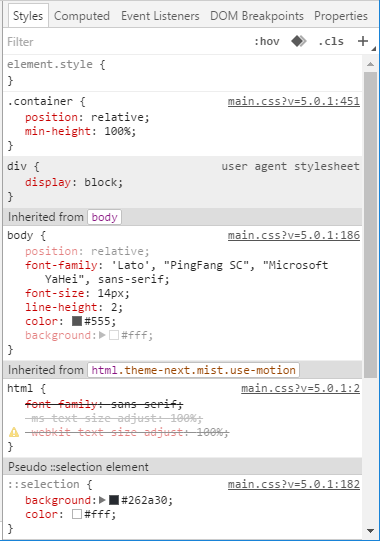Edit .container position value relative

point(117,117)
